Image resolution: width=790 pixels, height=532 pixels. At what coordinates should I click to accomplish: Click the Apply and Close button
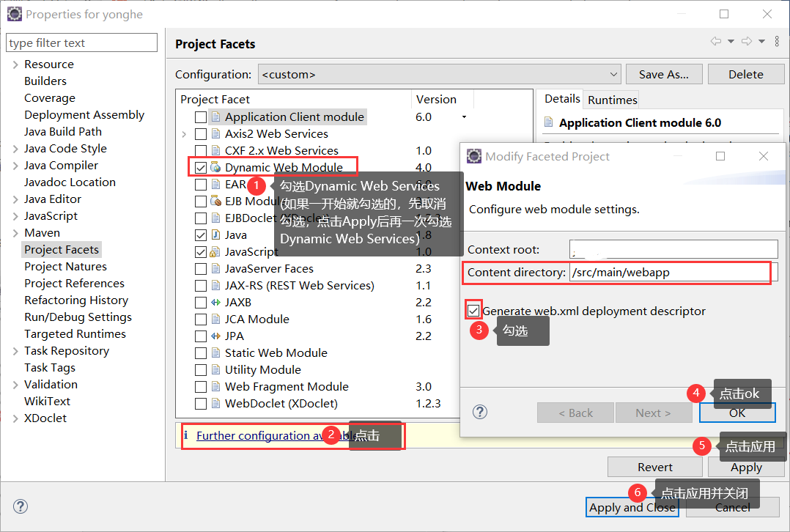632,506
